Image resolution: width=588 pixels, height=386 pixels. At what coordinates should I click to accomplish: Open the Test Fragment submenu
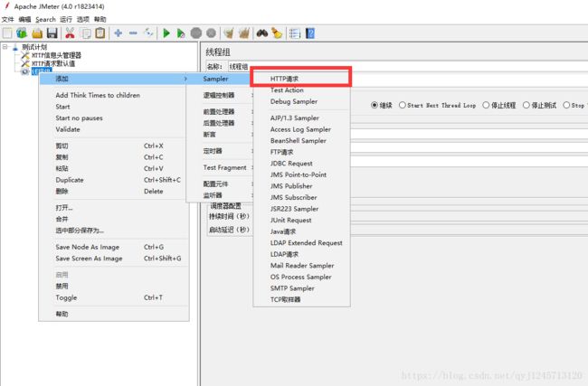coord(221,167)
